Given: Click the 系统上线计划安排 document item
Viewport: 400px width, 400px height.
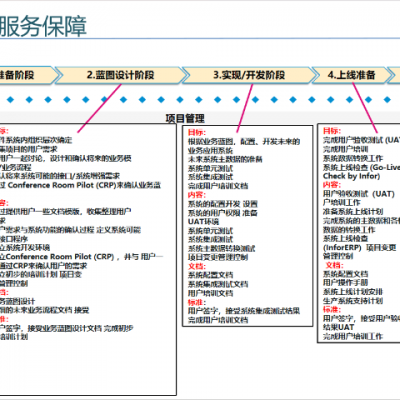Looking at the screenshot, I should [x=353, y=292].
